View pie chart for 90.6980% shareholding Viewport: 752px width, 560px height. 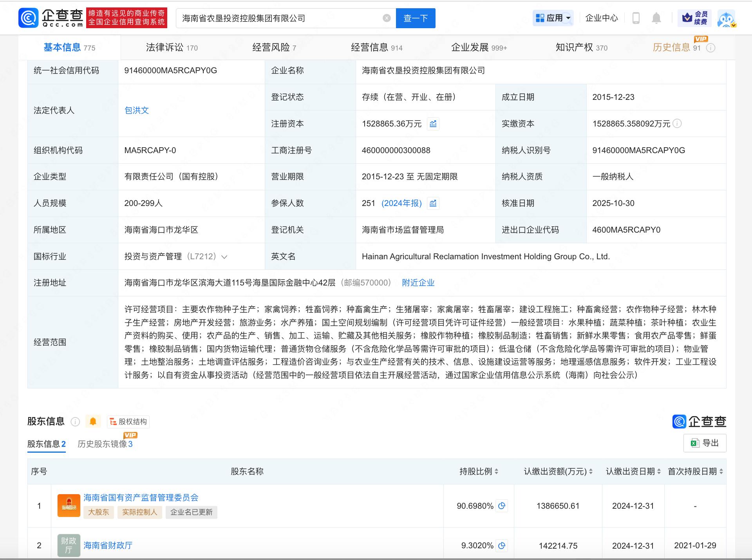coord(502,506)
